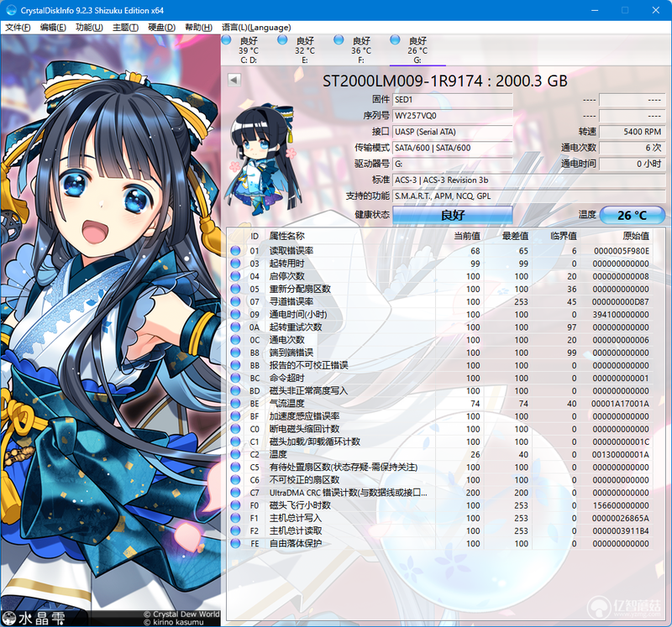Click status orb for row C7 UltraDMA CRC
The image size is (672, 627).
235,493
